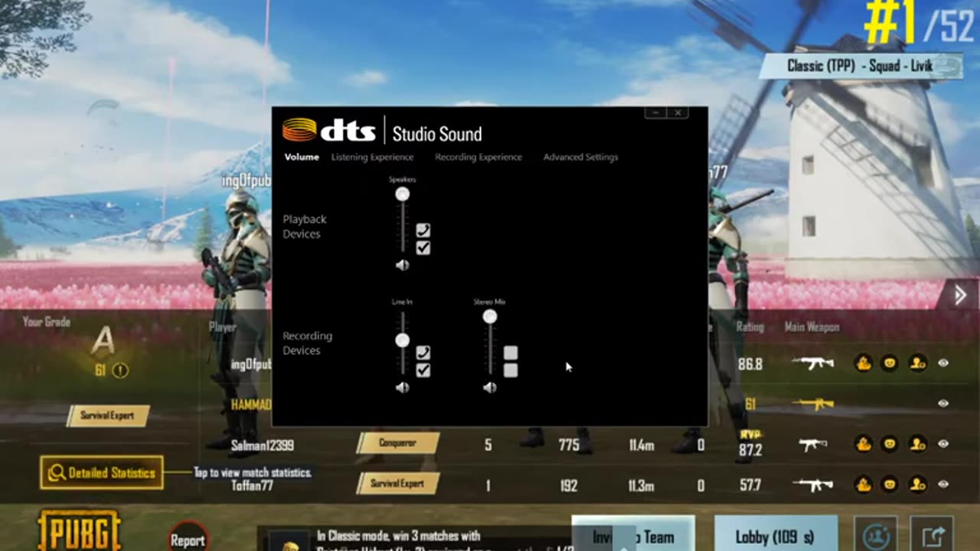980x551 pixels.
Task: Send an emoji to Salman12399
Action: click(890, 444)
